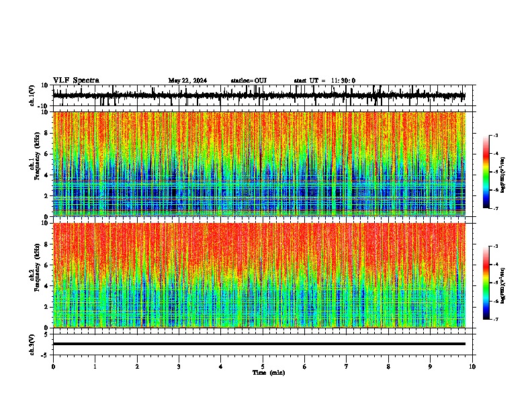Click the "-7" tick on ch.1 color bar
The height and width of the screenshot is (411, 532).
pos(495,208)
